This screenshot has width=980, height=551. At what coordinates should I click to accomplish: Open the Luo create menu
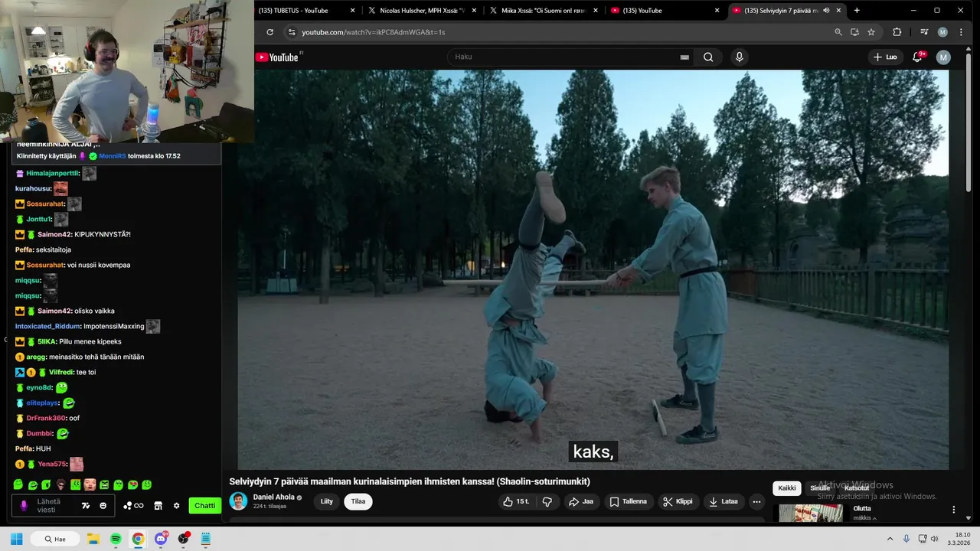[885, 57]
